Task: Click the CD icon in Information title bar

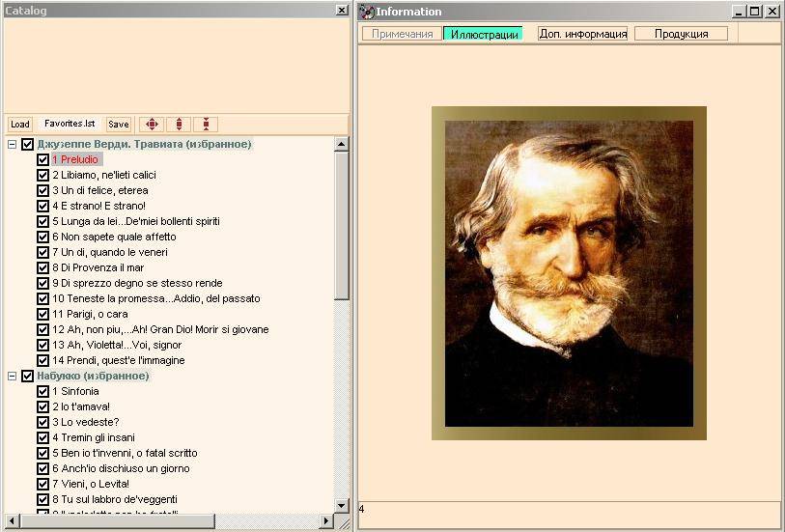Action: click(x=367, y=12)
